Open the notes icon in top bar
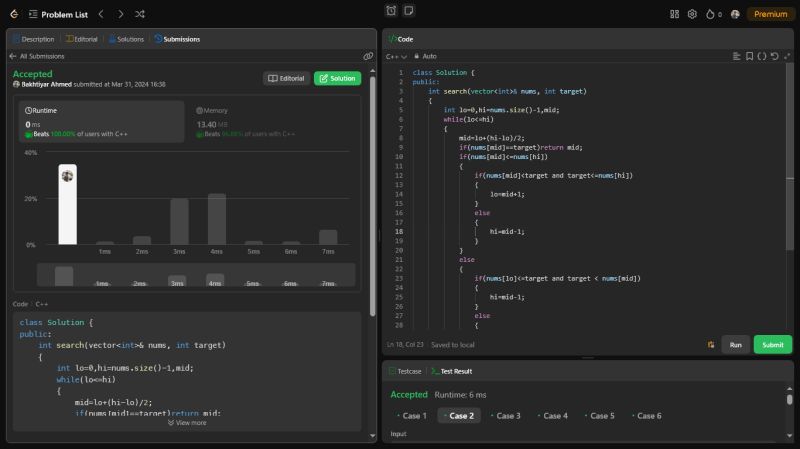The height and width of the screenshot is (449, 800). [x=408, y=11]
